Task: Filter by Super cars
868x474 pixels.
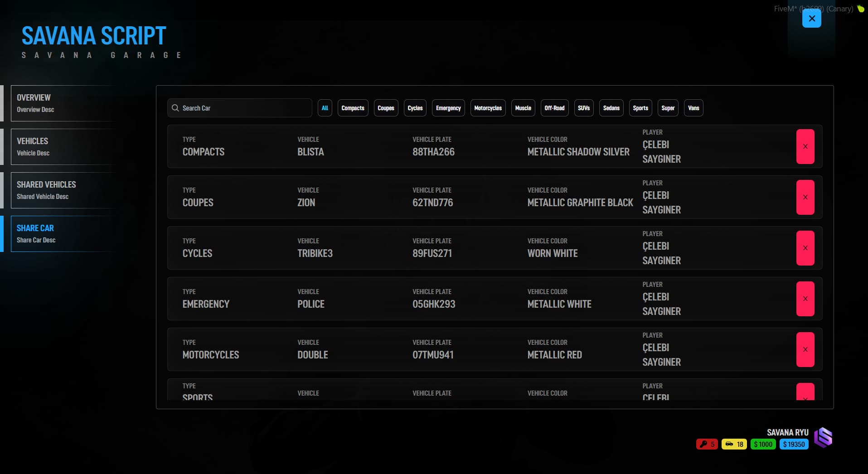Action: [x=668, y=108]
